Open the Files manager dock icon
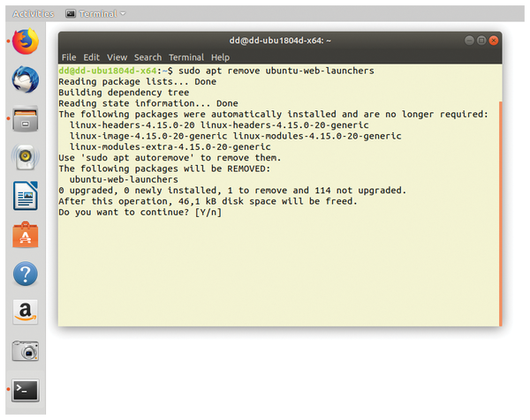This screenshot has width=530, height=420. (x=25, y=119)
